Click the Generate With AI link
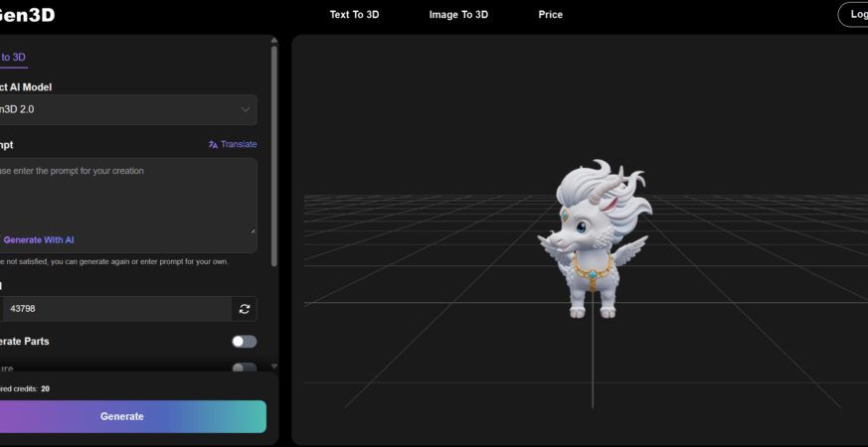Screen dimensions: 868x447 pos(38,239)
